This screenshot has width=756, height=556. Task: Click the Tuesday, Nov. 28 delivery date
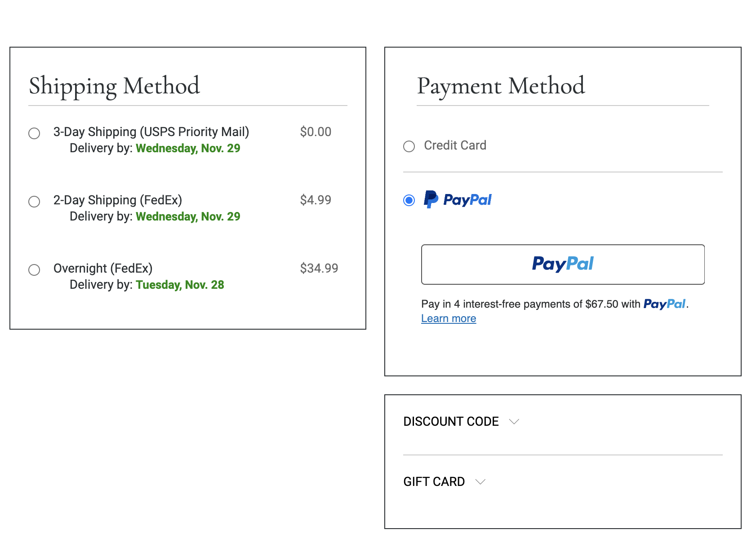click(x=180, y=285)
